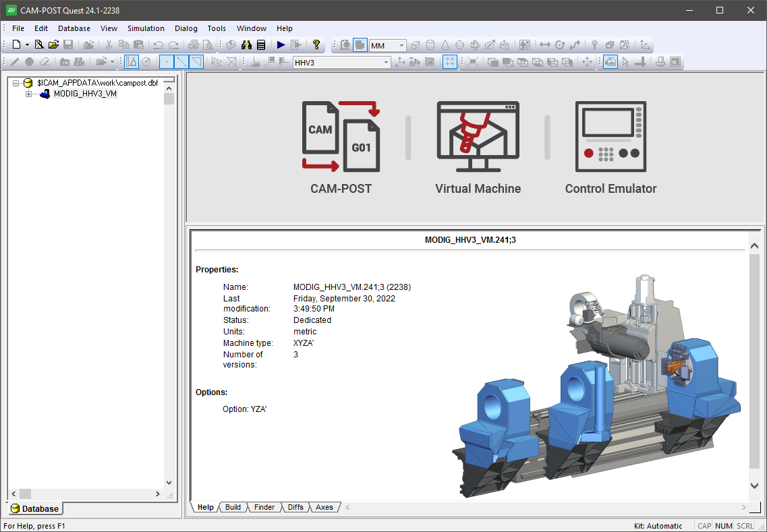Open the New file dropdown arrow
The width and height of the screenshot is (767, 532).
(x=27, y=45)
